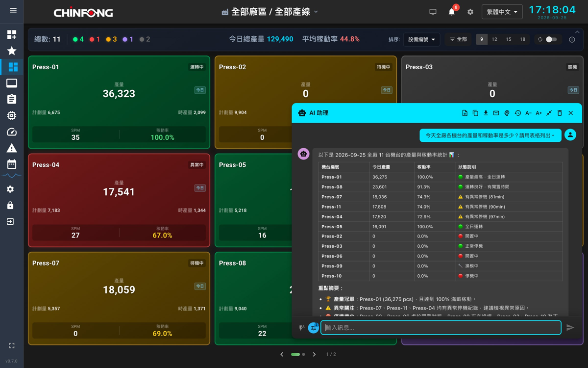Filter by gray off status count 2
This screenshot has height=368, width=588.
145,39
